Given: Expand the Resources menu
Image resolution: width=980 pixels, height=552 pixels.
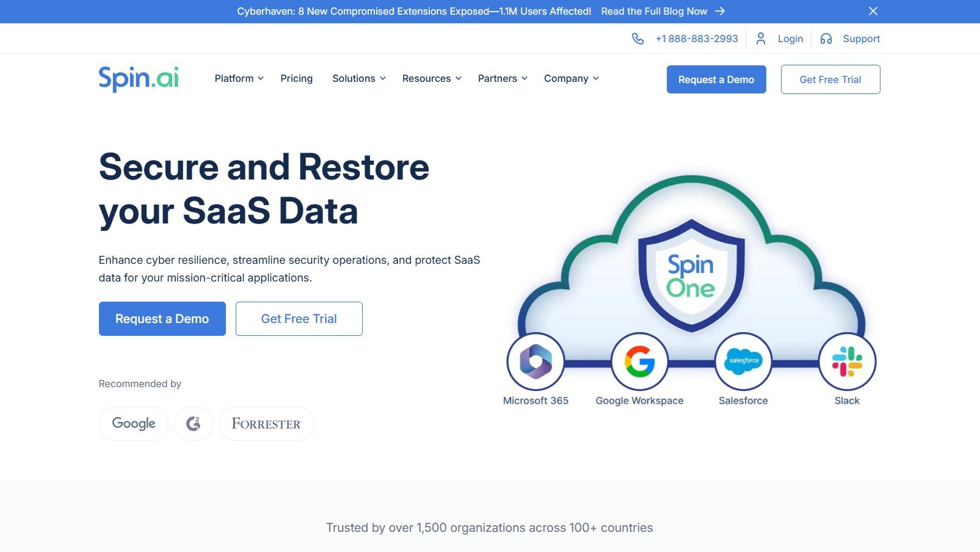Looking at the screenshot, I should pyautogui.click(x=432, y=79).
